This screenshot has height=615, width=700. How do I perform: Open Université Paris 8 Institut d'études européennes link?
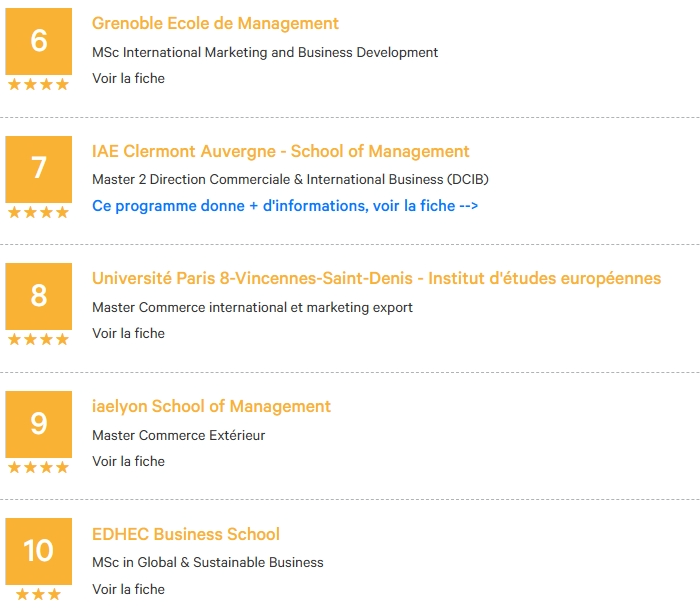point(376,278)
